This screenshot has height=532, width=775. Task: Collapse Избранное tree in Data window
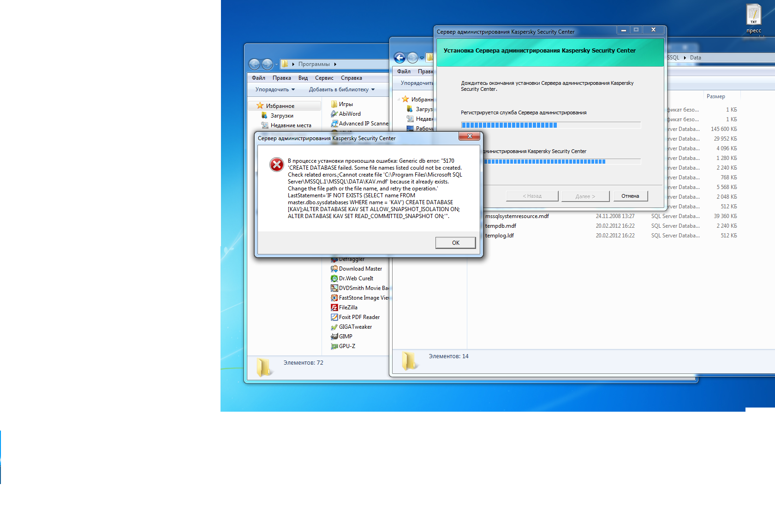click(399, 99)
